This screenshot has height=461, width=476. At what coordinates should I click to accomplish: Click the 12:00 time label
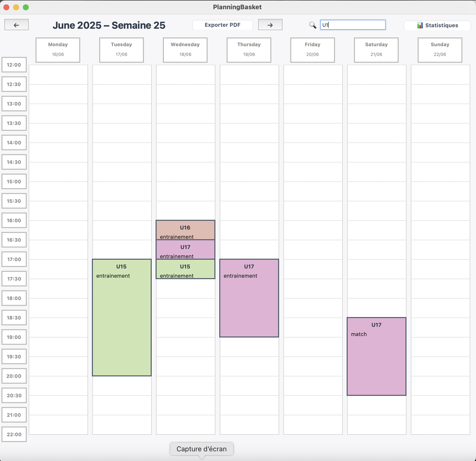[14, 65]
